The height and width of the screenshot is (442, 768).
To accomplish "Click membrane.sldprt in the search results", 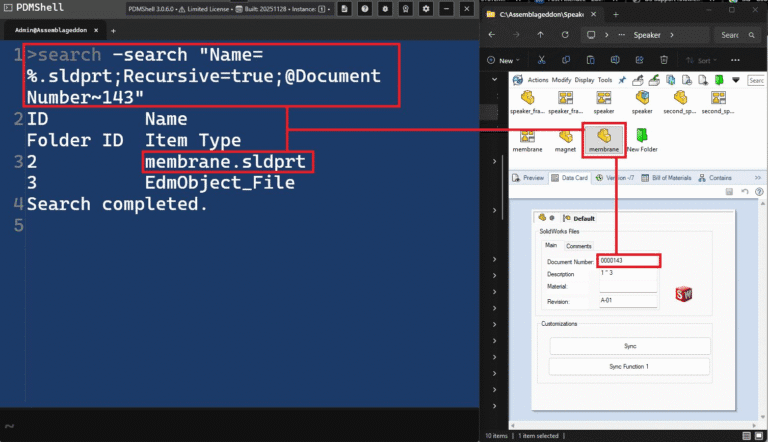I will [225, 162].
